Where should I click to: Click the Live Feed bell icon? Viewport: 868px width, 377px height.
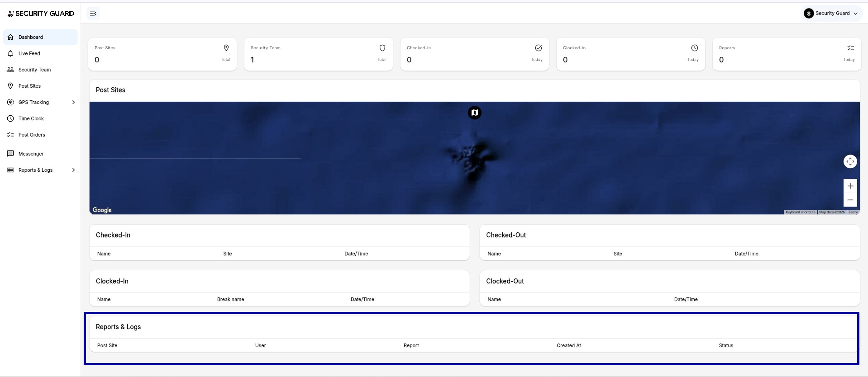(x=10, y=53)
